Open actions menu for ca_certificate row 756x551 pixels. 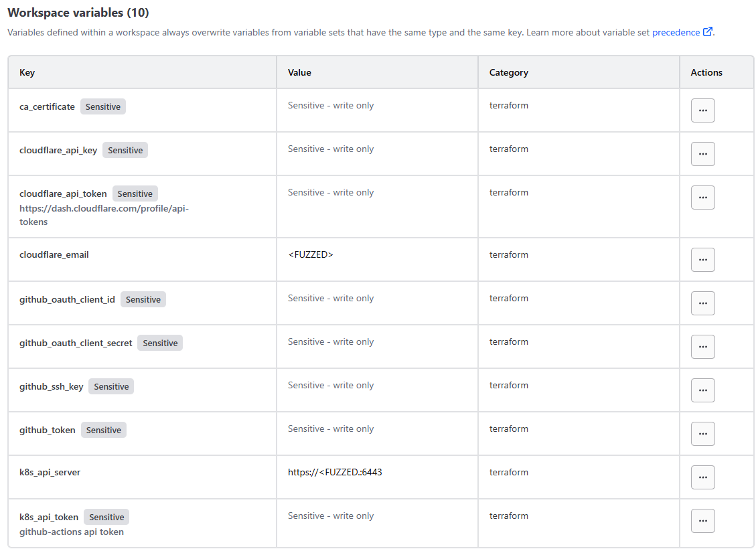[x=702, y=110]
